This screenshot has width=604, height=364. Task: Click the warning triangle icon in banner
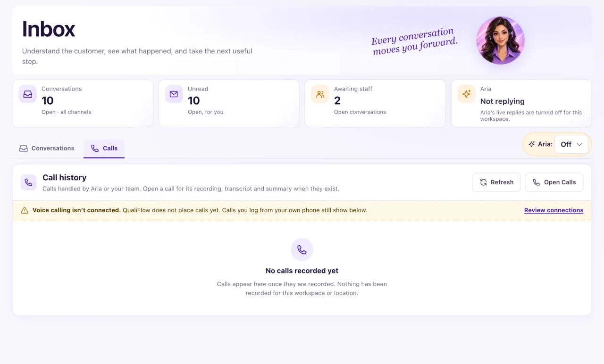[25, 210]
